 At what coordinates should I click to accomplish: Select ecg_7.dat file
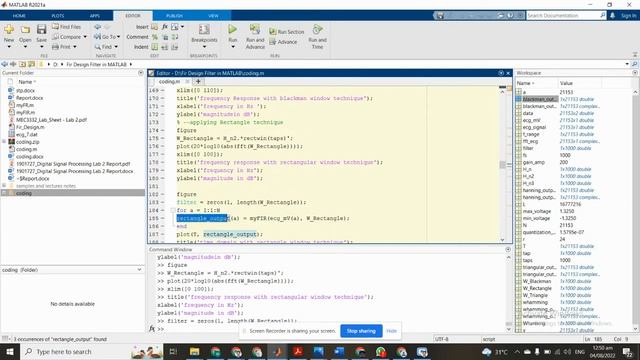[x=27, y=134]
